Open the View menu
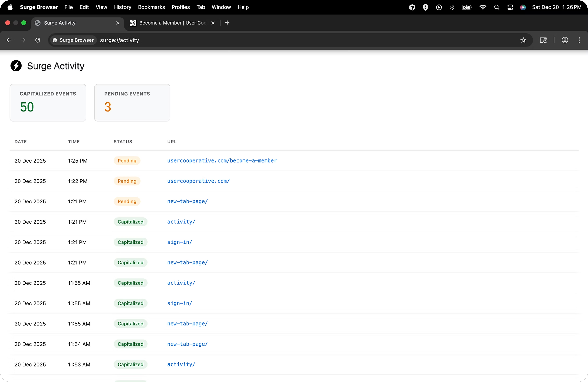Viewport: 588px width, 382px height. 101,7
